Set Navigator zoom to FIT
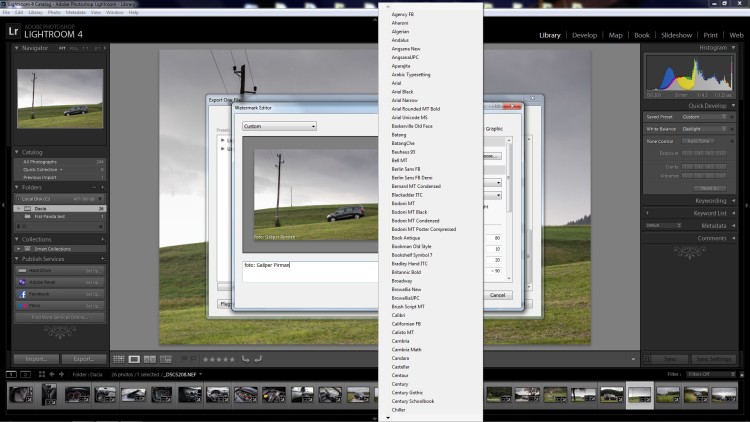750x422 pixels. [x=62, y=48]
